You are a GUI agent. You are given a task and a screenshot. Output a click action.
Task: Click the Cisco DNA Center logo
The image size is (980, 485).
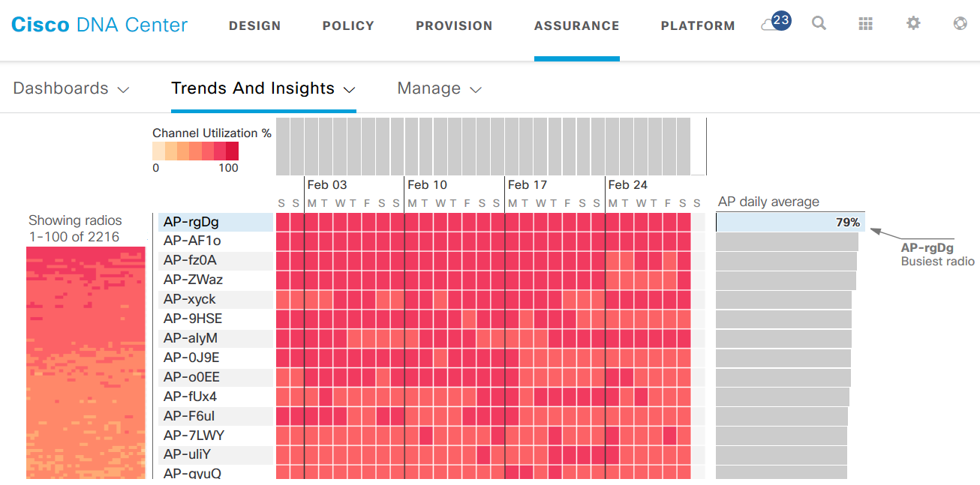[100, 25]
